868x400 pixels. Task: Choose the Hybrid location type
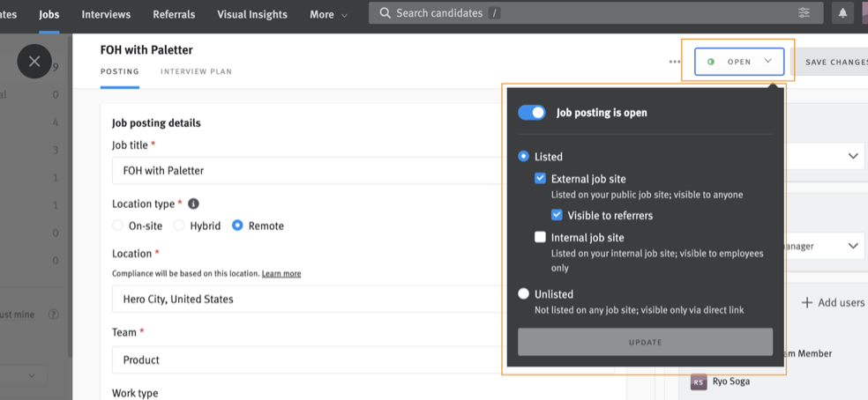click(x=179, y=226)
